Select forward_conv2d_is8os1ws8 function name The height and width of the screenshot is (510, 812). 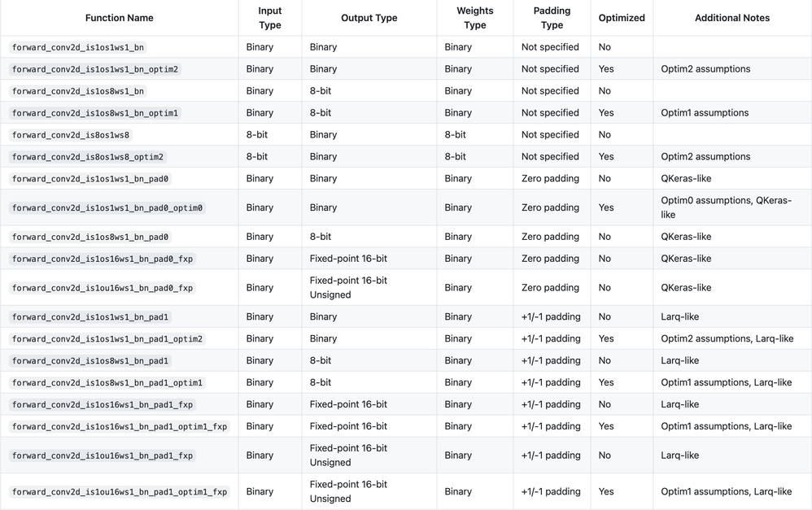[71, 135]
